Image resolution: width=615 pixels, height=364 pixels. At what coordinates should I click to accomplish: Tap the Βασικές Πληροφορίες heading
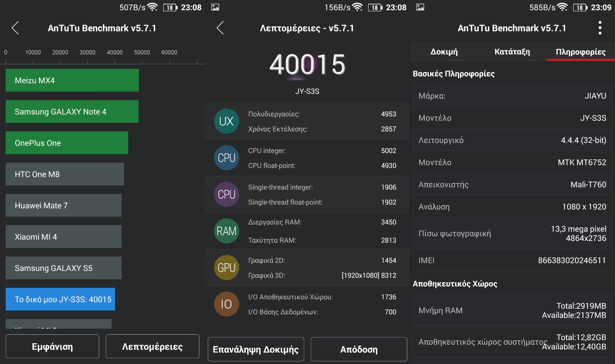(x=454, y=74)
